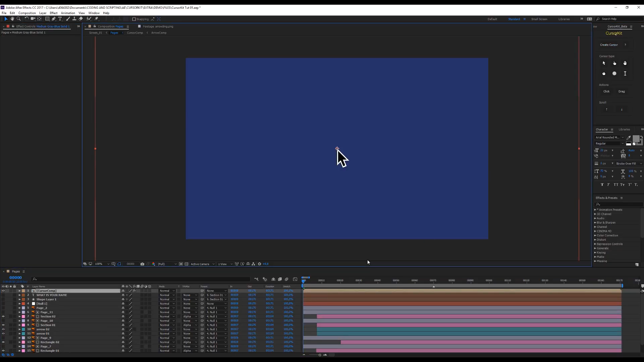
Task: Open the Animation menu
Action: tap(68, 13)
